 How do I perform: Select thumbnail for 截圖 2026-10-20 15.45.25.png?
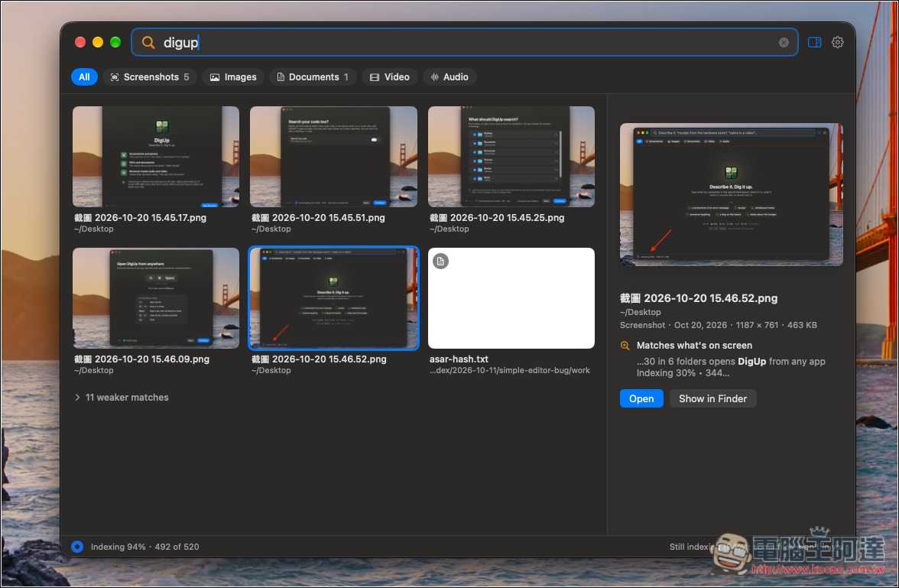pyautogui.click(x=511, y=157)
